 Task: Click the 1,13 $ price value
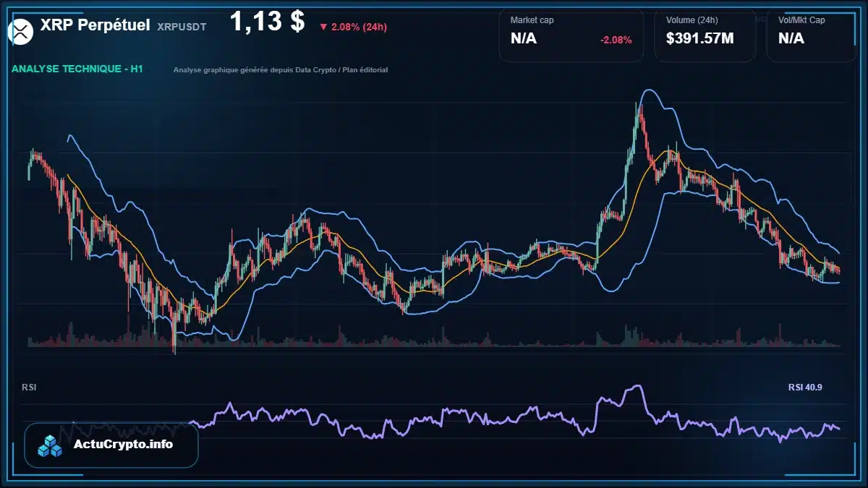click(x=267, y=21)
